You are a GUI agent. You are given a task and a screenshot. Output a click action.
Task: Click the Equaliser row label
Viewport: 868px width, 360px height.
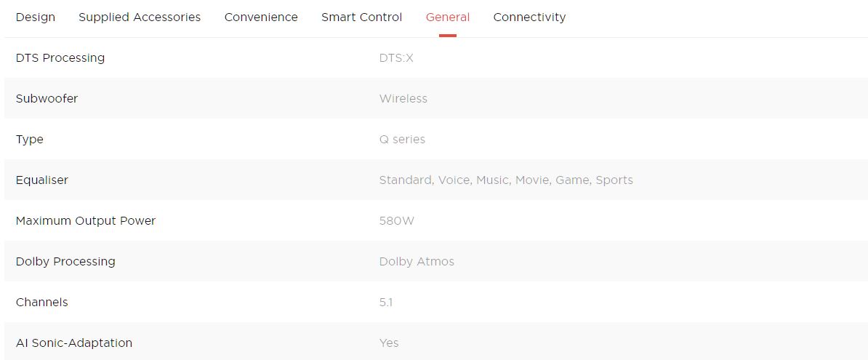[x=42, y=180]
